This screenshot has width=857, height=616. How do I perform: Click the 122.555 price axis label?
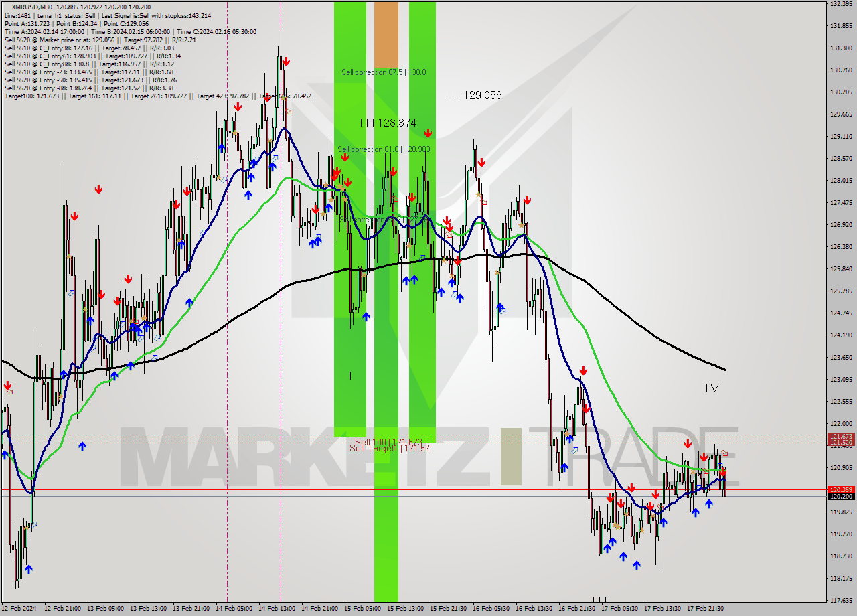click(x=841, y=402)
